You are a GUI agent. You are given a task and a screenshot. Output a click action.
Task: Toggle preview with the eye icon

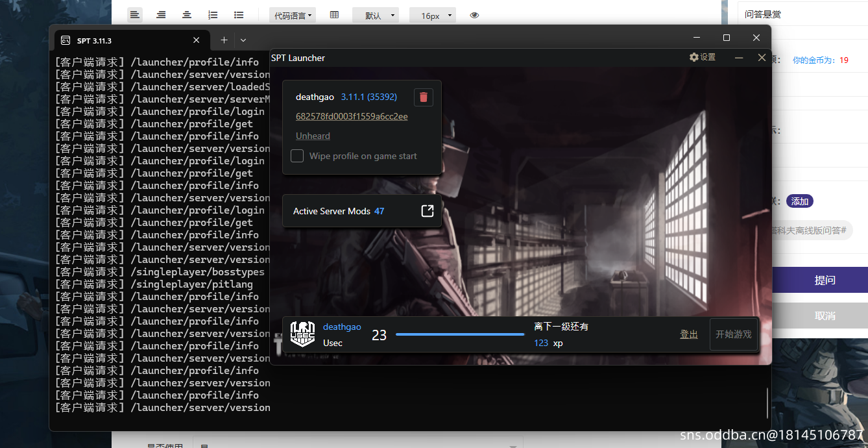tap(474, 15)
